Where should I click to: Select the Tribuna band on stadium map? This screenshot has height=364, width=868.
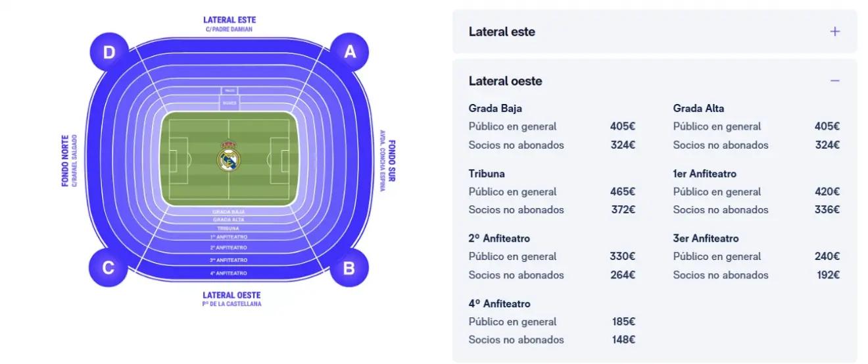[x=229, y=228]
